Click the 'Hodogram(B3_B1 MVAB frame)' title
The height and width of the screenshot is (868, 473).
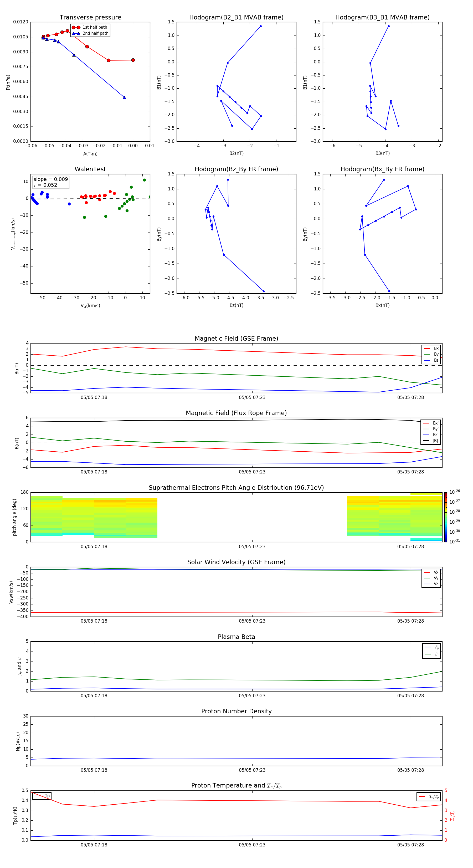coord(382,17)
